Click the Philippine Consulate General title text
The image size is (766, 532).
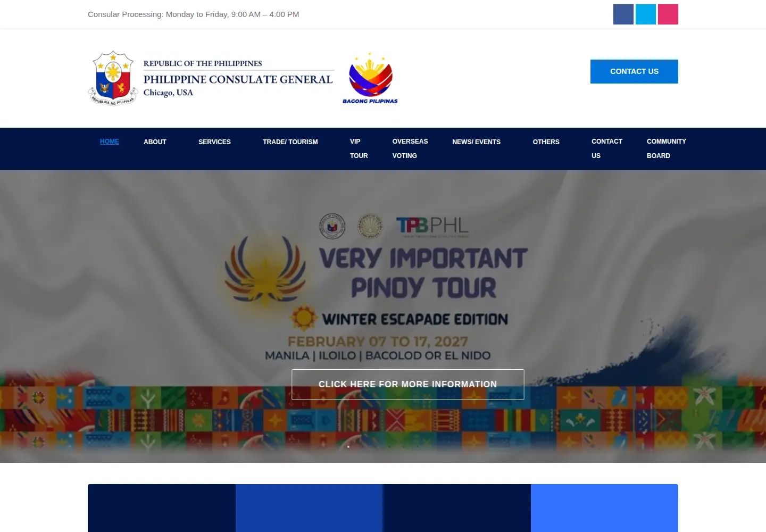[x=238, y=79]
